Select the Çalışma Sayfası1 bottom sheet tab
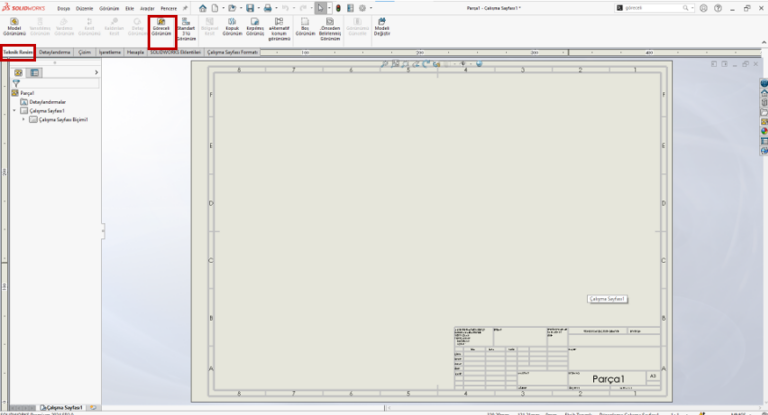 coord(64,408)
